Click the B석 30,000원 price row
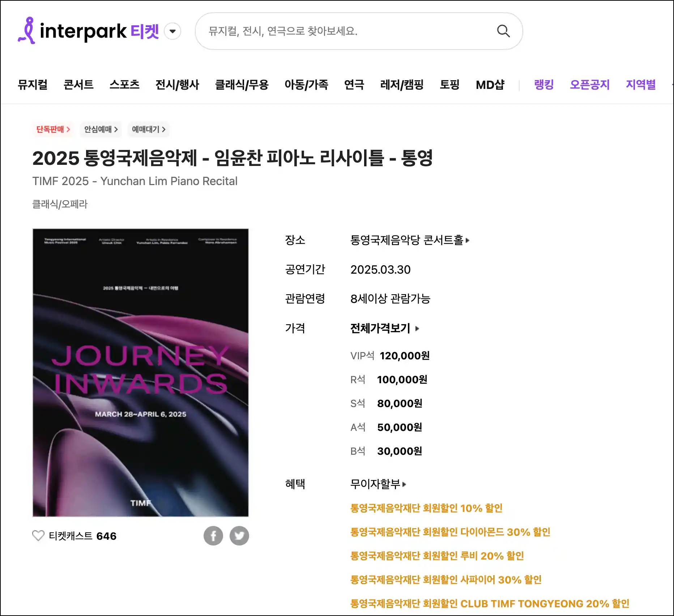Screen dimensions: 674x616 (x=386, y=451)
